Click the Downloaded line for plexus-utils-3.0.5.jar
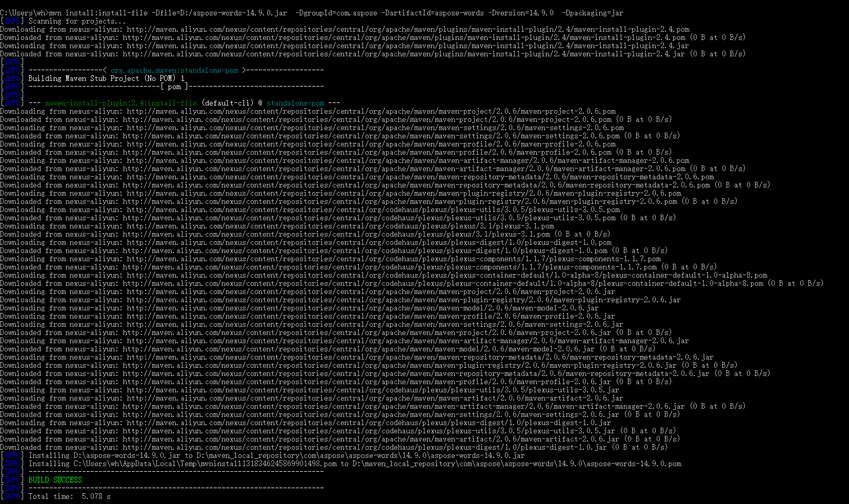The width and height of the screenshot is (849, 504). tap(338, 431)
